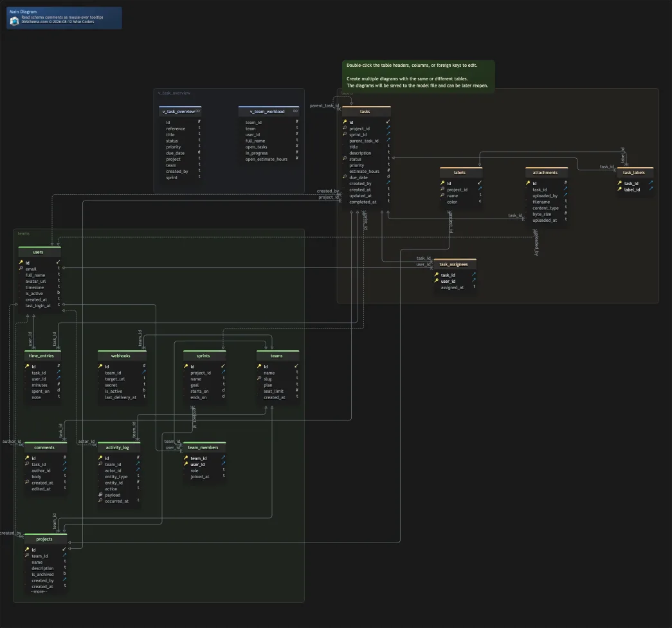Click actor_id foreign key label near activity_log
This screenshot has height=628, width=672.
[x=87, y=441]
